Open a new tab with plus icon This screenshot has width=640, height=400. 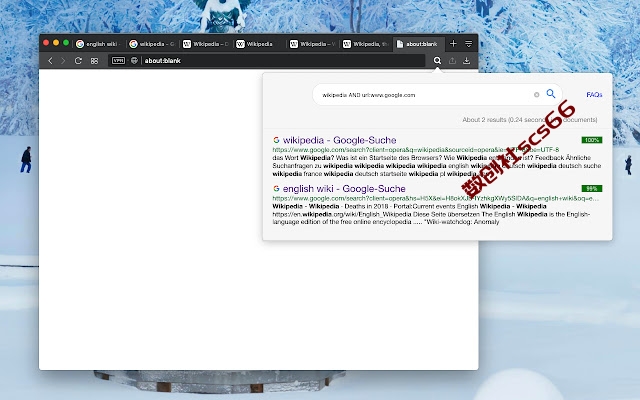tap(453, 44)
